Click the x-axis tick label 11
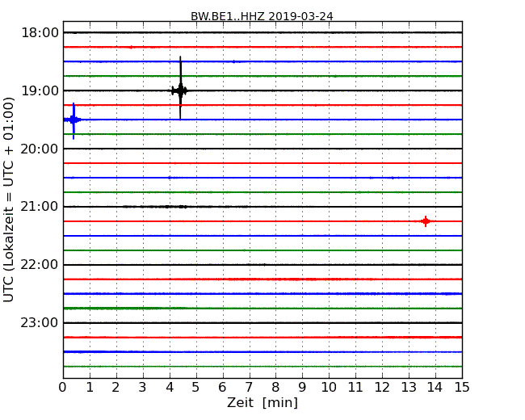This screenshot has height=420, width=525. (x=355, y=388)
